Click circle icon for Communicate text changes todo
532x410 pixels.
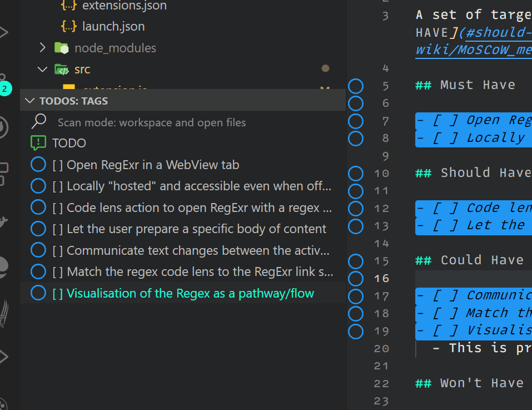pos(38,250)
